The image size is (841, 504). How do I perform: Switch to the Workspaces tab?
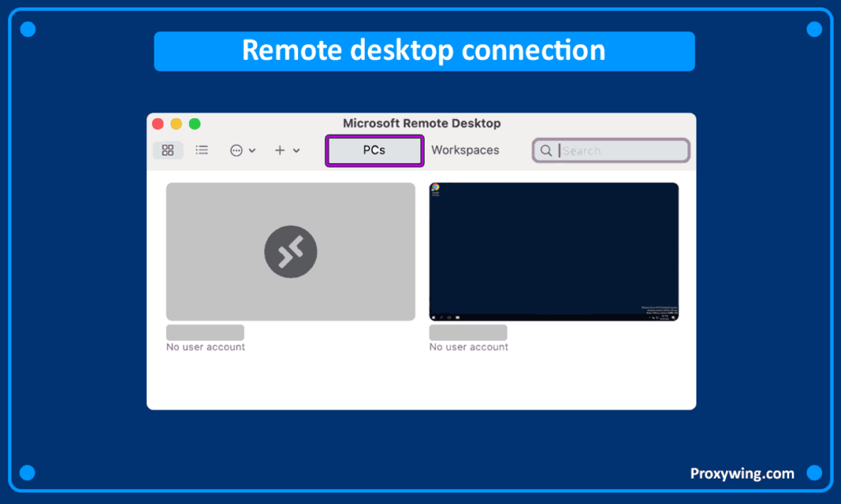tap(465, 150)
